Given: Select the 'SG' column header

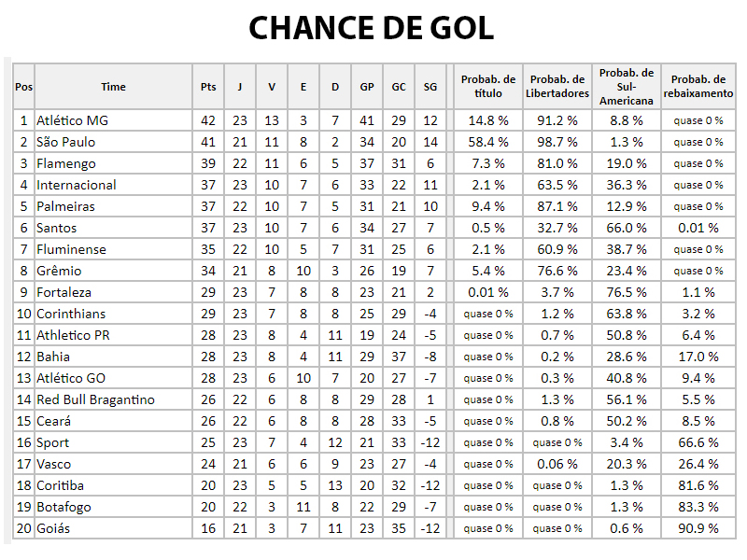Looking at the screenshot, I should (x=430, y=87).
